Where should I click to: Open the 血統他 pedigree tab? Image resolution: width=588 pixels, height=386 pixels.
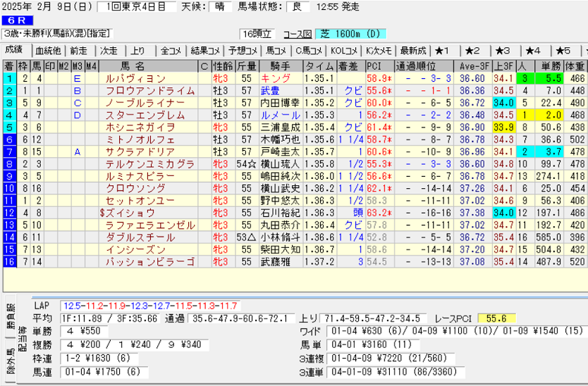pos(48,51)
